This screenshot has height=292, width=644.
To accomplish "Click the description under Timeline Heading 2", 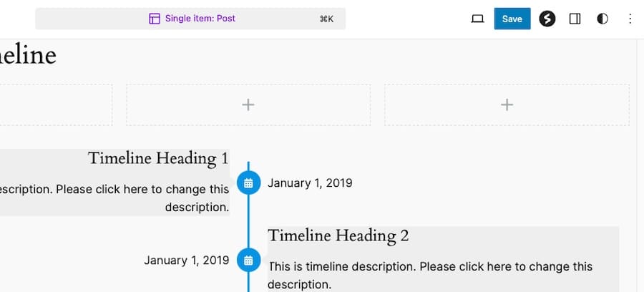I will (429, 275).
